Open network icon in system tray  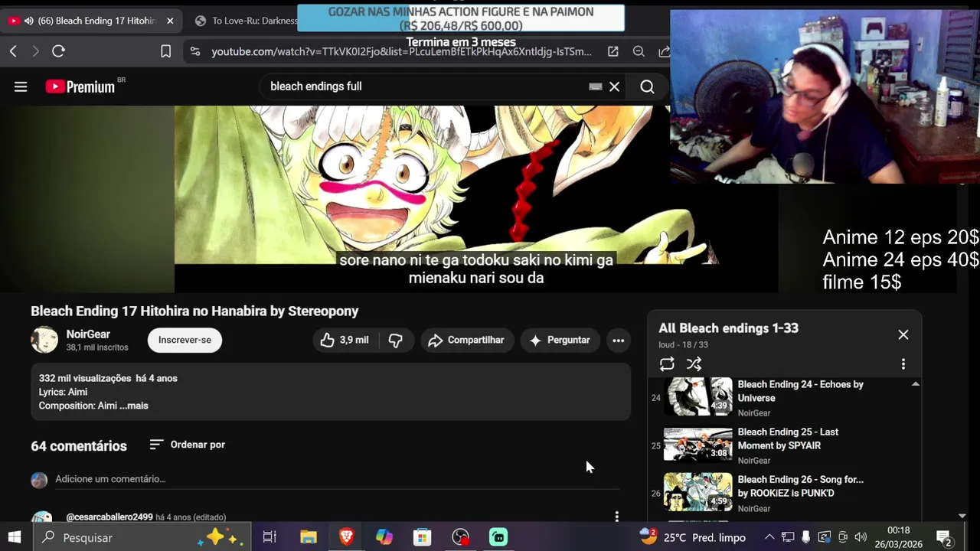pyautogui.click(x=788, y=537)
